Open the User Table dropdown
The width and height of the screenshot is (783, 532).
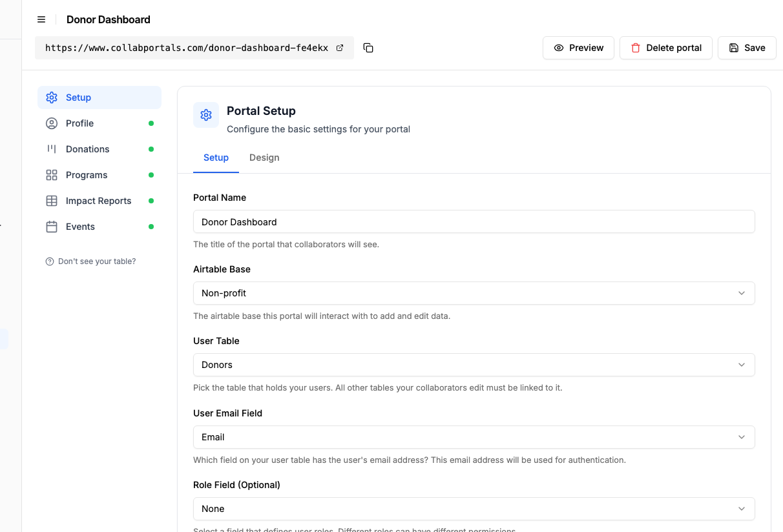pyautogui.click(x=474, y=365)
